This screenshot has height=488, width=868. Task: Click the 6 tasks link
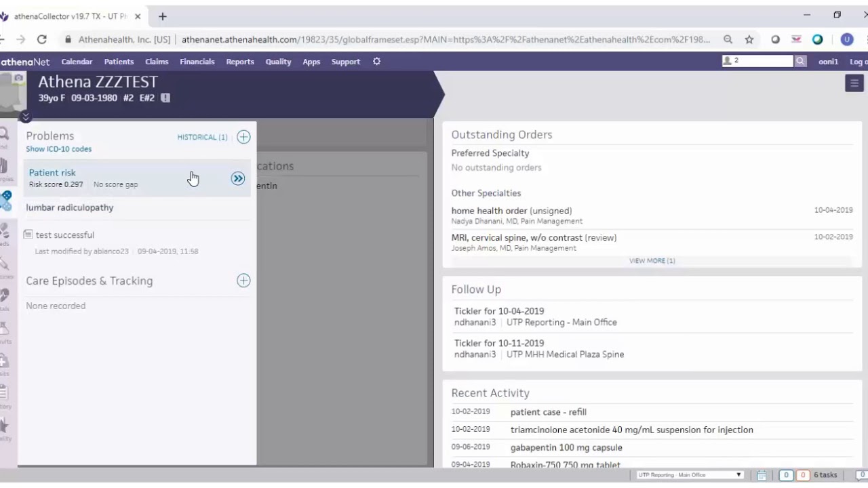(825, 475)
